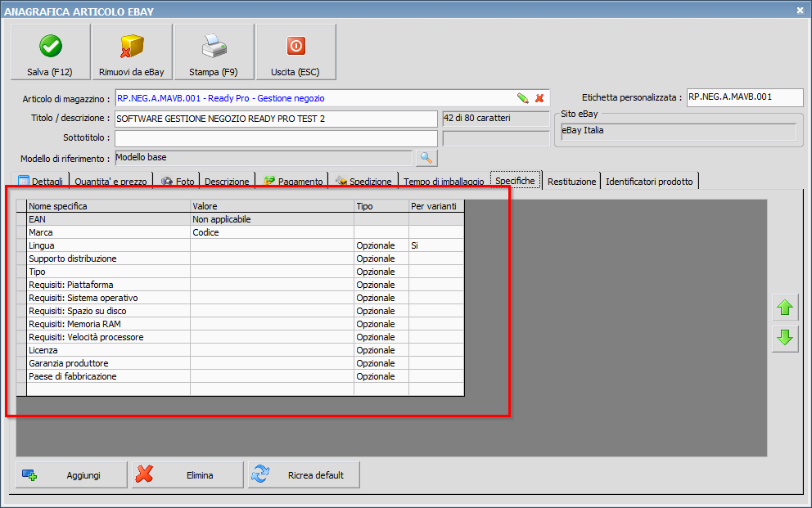Open the Dettagli tab

(40, 181)
